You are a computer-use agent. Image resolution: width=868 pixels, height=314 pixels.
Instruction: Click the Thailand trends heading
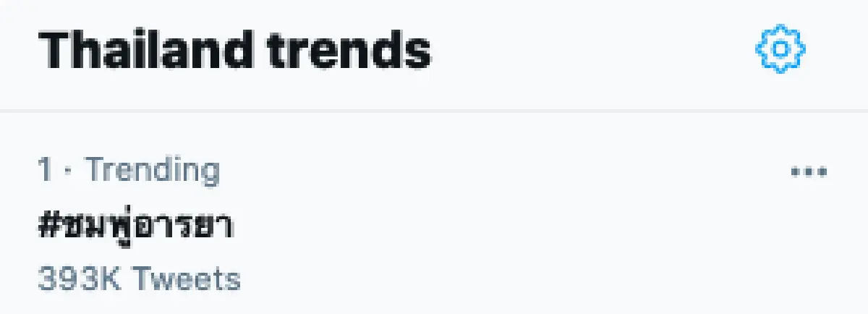pos(234,49)
